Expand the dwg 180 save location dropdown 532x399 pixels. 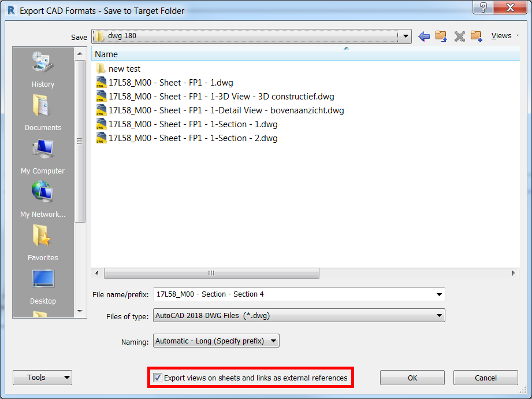click(405, 36)
